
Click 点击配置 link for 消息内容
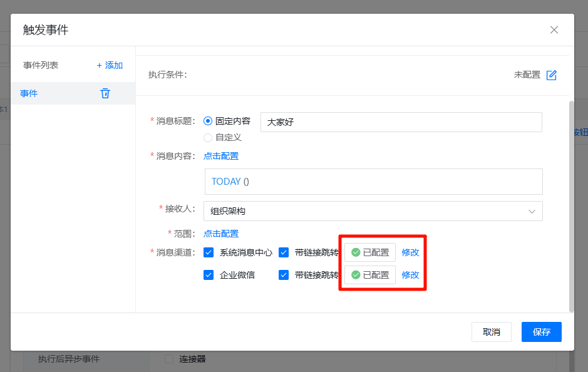[221, 156]
